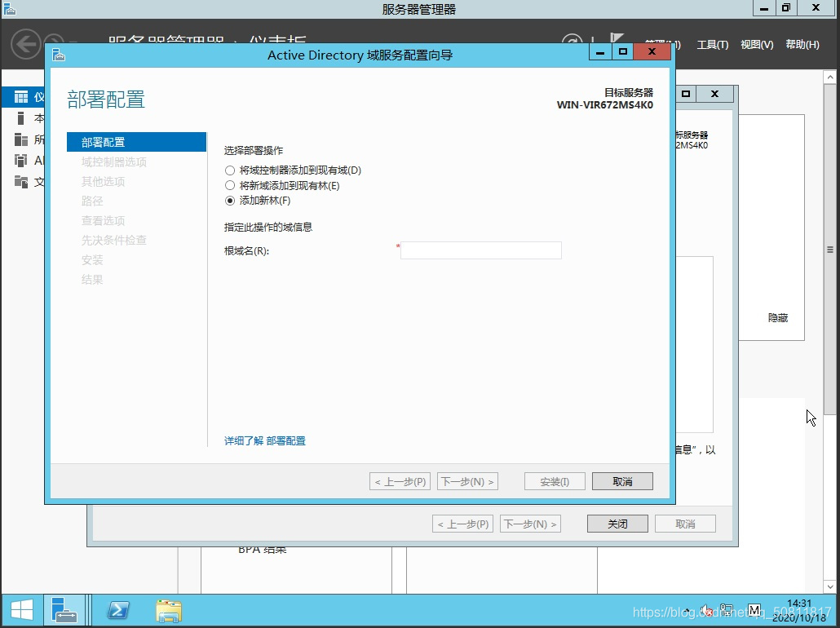840x628 pixels.
Task: Click 上一步(P) in the AD wizard
Action: point(400,481)
